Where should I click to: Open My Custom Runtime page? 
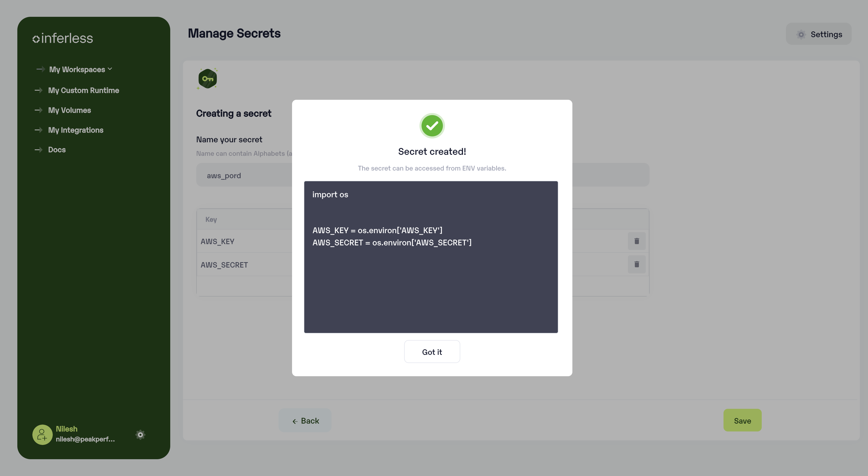pyautogui.click(x=84, y=90)
